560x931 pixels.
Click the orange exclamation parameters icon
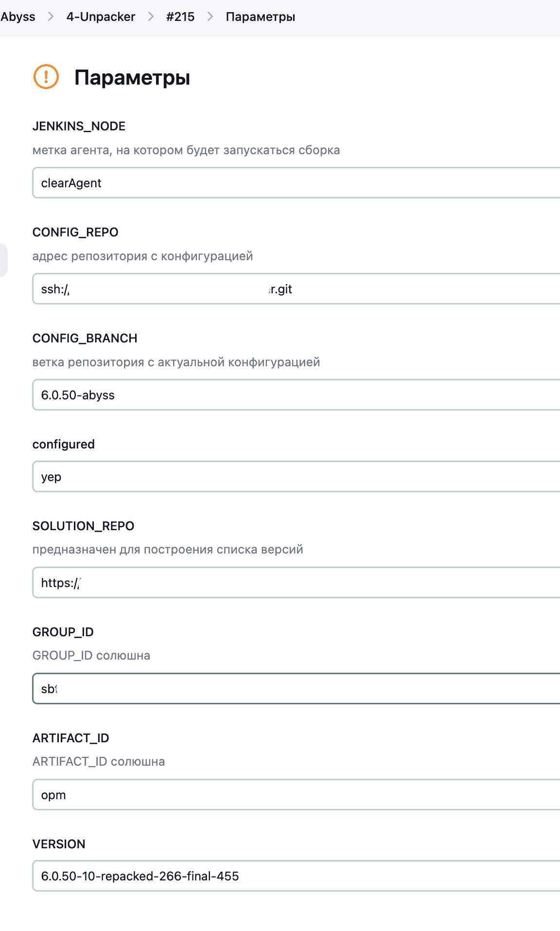(x=46, y=77)
